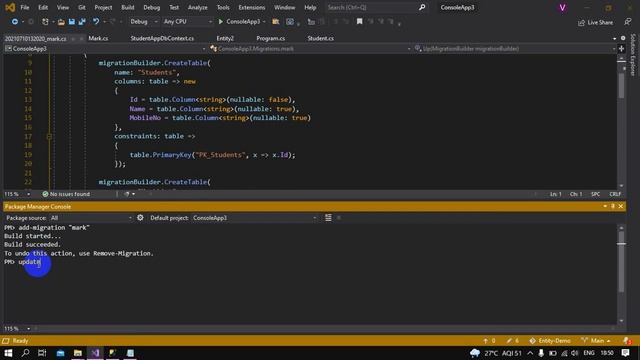
Task: Open the ConsoleApp3 project scope dropdown
Action: click(105, 49)
